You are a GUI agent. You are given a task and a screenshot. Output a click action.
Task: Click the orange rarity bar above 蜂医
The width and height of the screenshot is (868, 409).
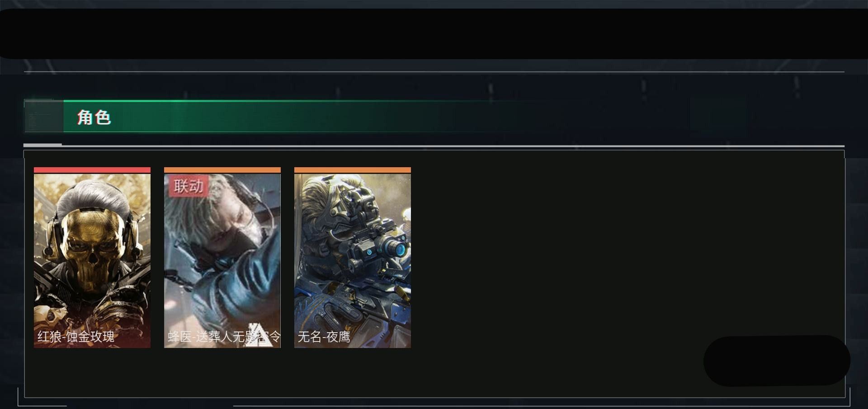pyautogui.click(x=222, y=170)
